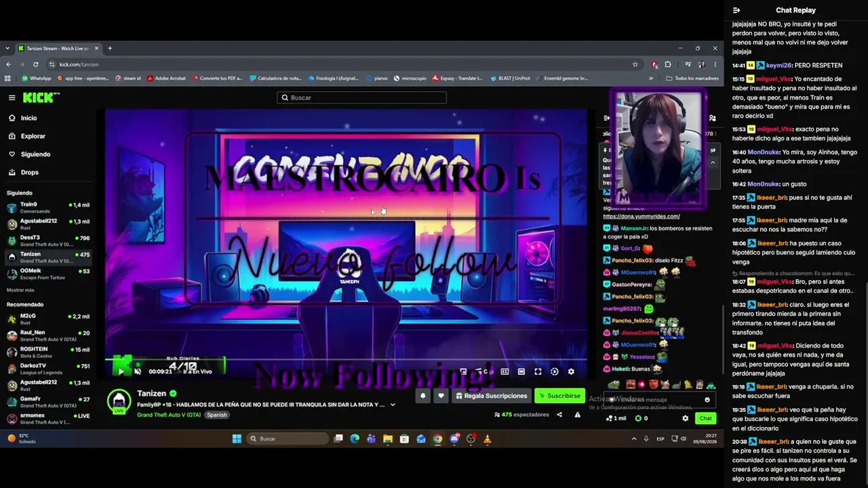
Task: Open DessT3 channel in the sidebar
Action: pyautogui.click(x=47, y=241)
